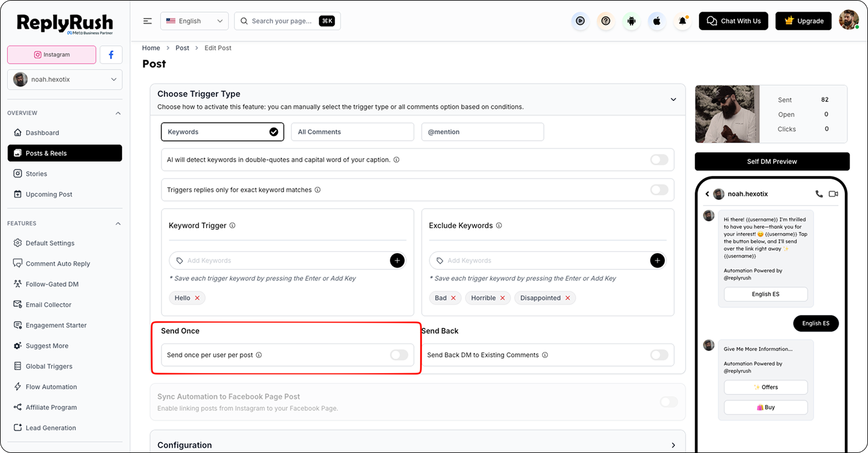Remove the Bad exclude keyword

coord(453,298)
